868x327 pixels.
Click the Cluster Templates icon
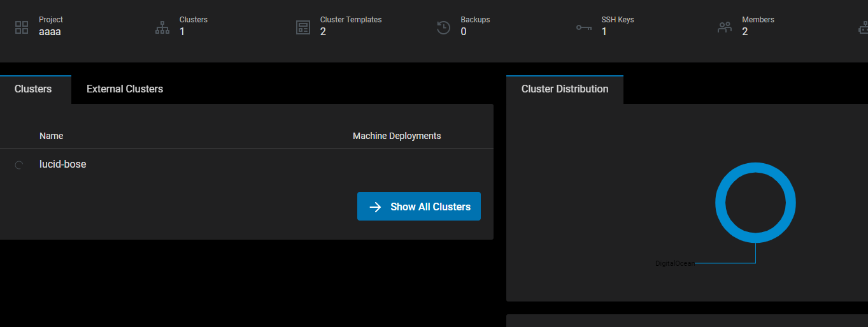pyautogui.click(x=303, y=27)
